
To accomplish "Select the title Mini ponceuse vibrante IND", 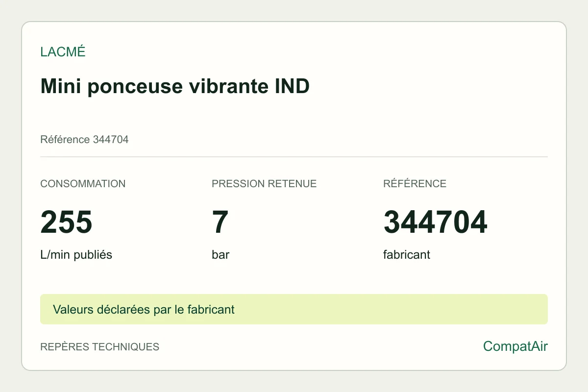I will [175, 87].
